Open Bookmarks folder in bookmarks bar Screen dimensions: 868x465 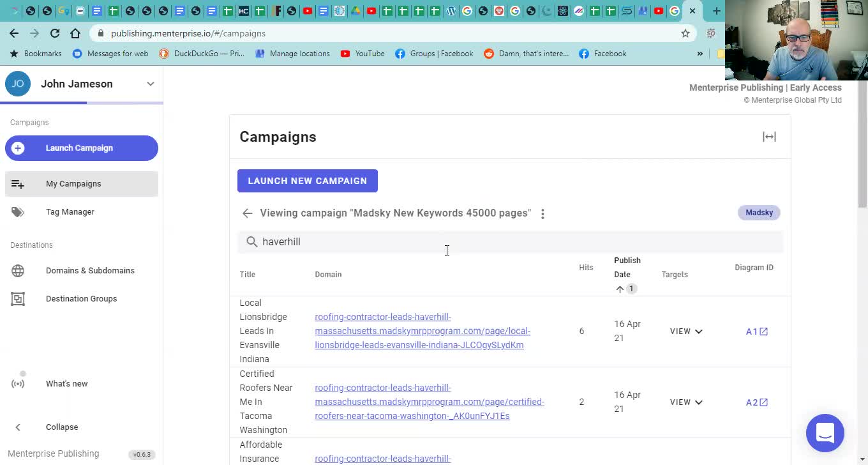click(x=36, y=54)
